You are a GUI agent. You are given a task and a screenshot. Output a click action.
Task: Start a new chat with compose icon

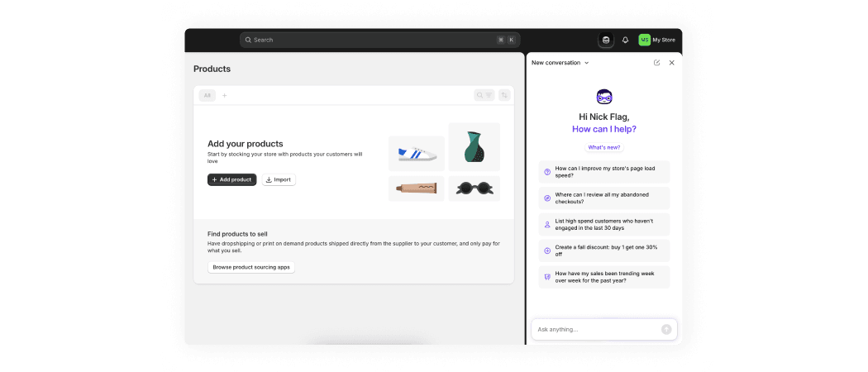tap(656, 63)
